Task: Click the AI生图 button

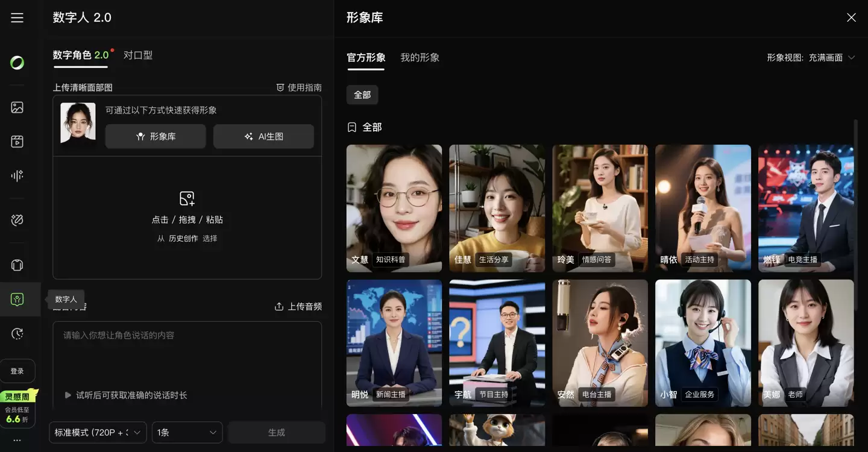Action: coord(263,136)
